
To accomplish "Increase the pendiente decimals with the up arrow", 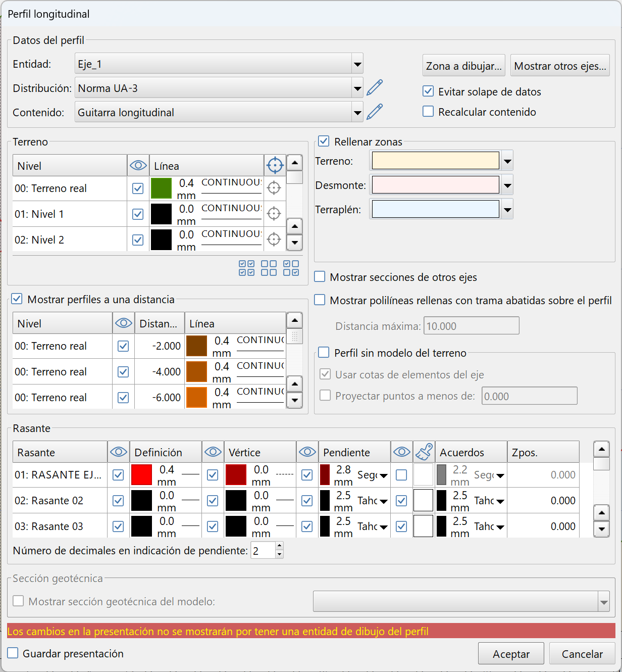I will coord(280,546).
